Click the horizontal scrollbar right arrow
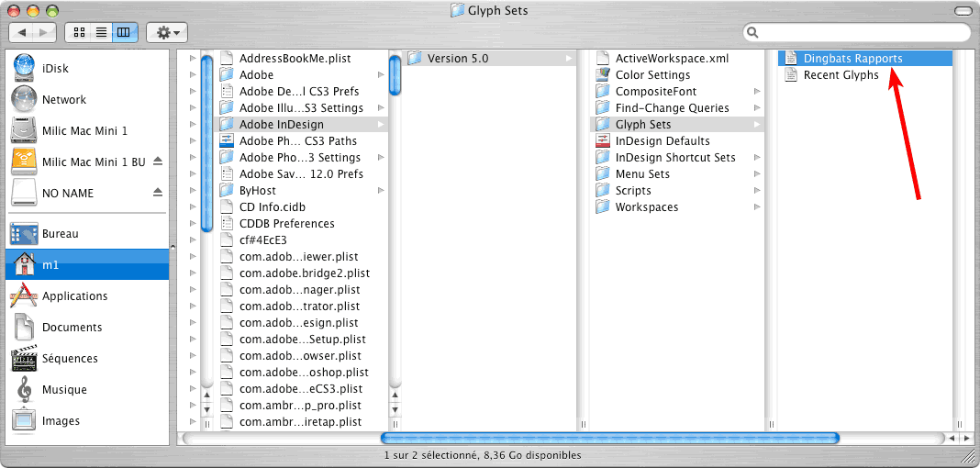This screenshot has height=468, width=980. pos(966,439)
